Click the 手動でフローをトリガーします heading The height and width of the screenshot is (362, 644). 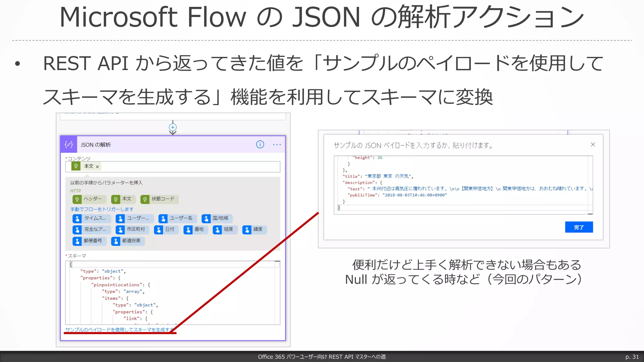coord(102,209)
